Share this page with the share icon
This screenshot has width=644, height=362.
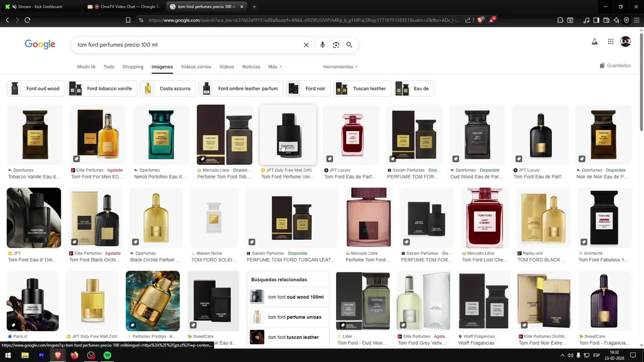tap(468, 20)
